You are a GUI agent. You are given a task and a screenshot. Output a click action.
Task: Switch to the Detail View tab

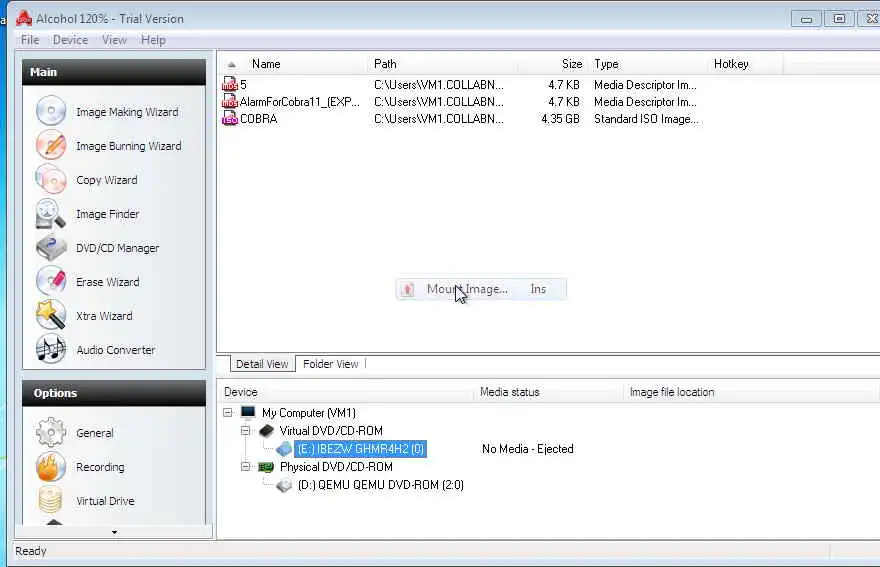pyautogui.click(x=262, y=364)
